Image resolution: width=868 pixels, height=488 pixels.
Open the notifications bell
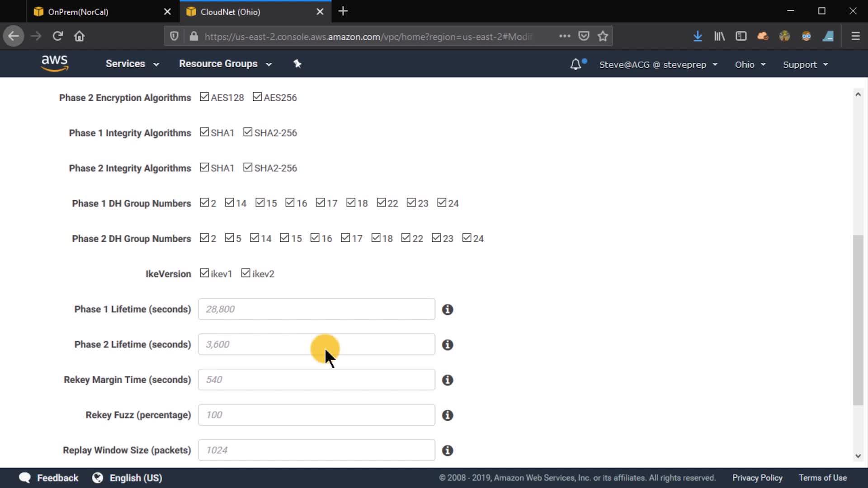[x=576, y=64]
